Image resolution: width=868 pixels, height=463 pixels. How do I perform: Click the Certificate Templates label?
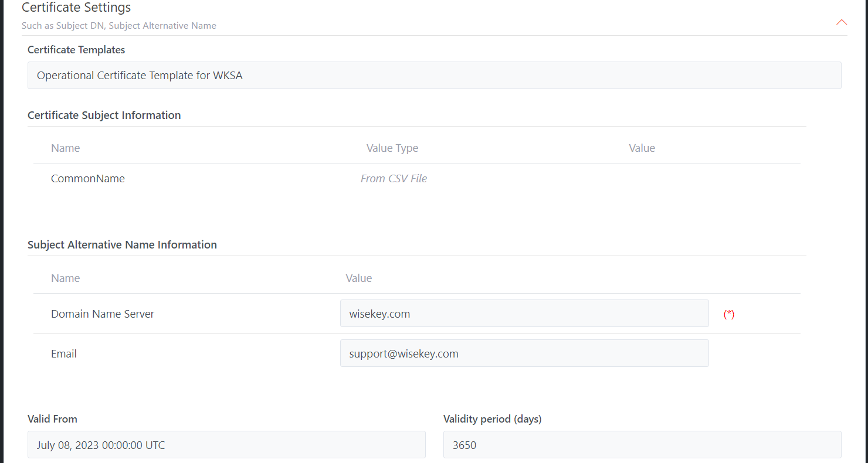(x=76, y=50)
